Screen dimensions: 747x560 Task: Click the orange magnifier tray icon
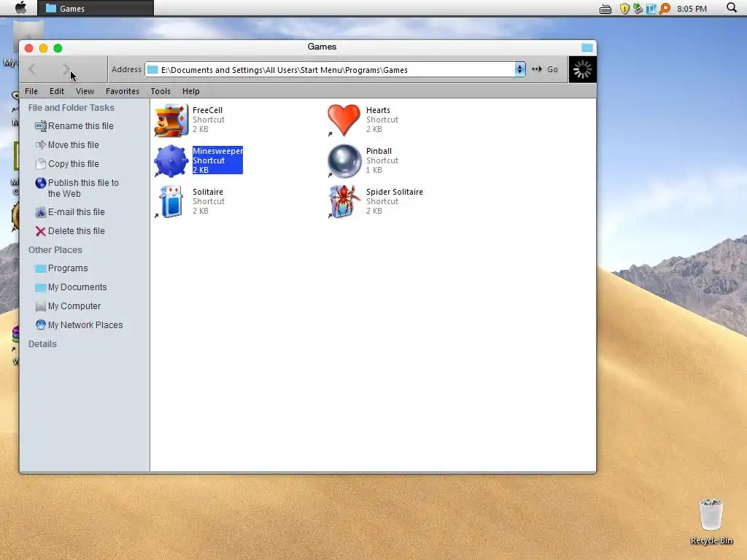[665, 9]
